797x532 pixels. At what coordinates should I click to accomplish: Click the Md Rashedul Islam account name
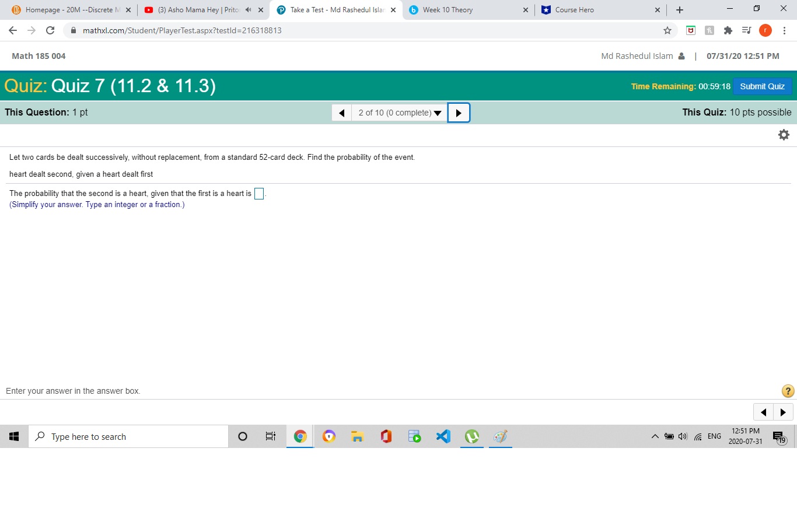[x=637, y=56]
